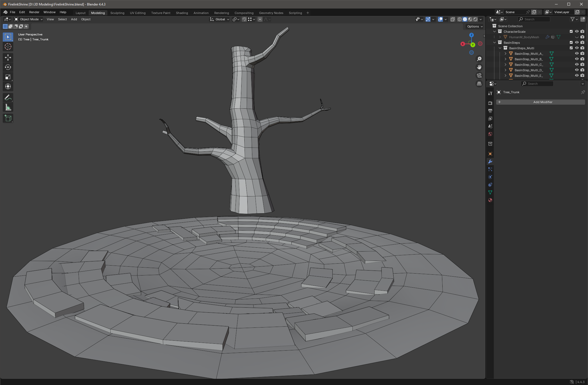Select the 3D Cursor tool
Viewport: 588px width, 385px height.
(8, 47)
